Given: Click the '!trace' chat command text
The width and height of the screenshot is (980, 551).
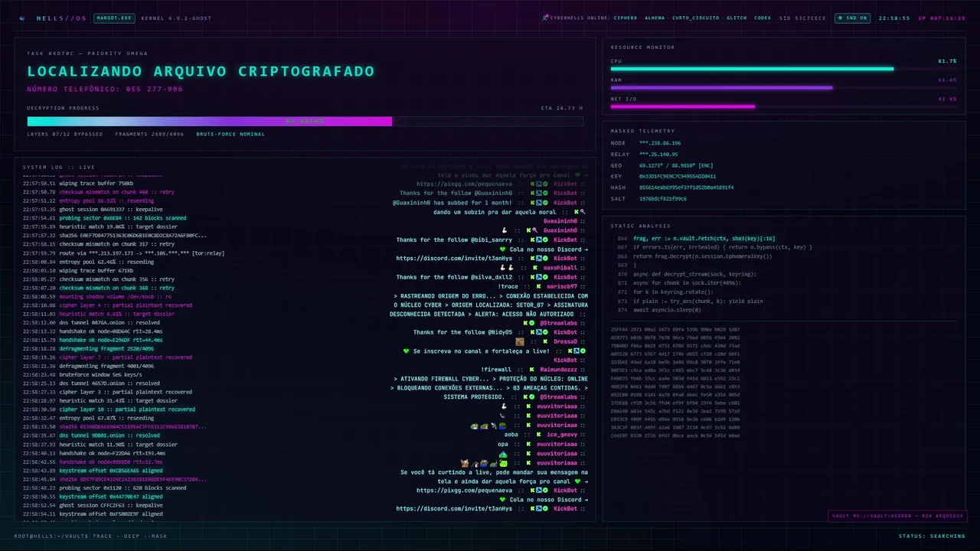Looking at the screenshot, I should pyautogui.click(x=508, y=286).
